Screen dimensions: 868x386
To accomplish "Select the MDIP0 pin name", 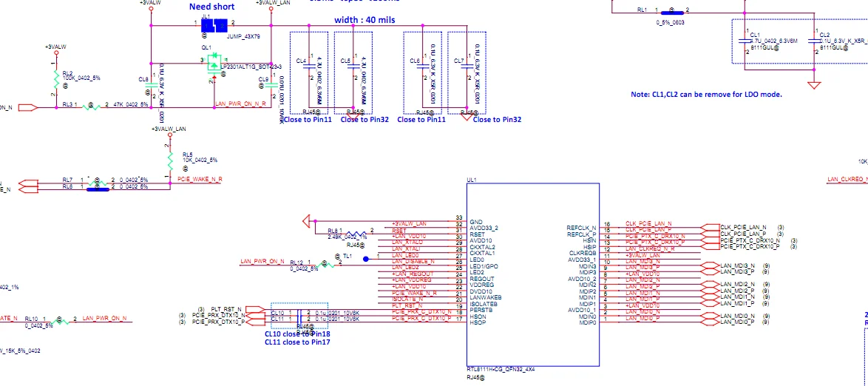I will pyautogui.click(x=588, y=323).
